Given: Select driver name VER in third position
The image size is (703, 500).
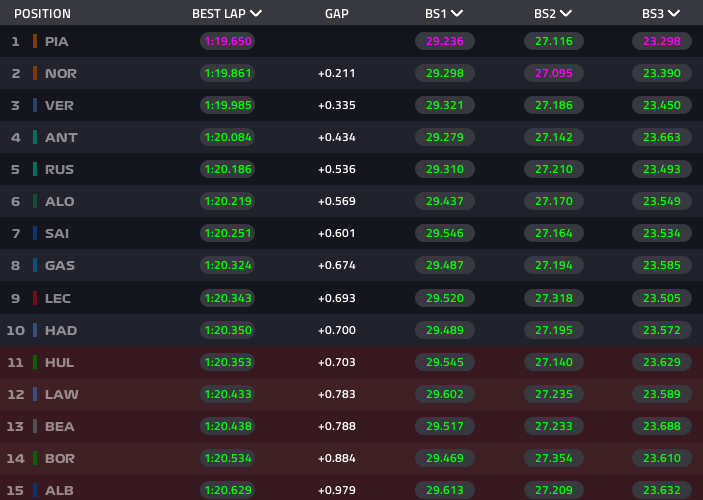Looking at the screenshot, I should [59, 105].
